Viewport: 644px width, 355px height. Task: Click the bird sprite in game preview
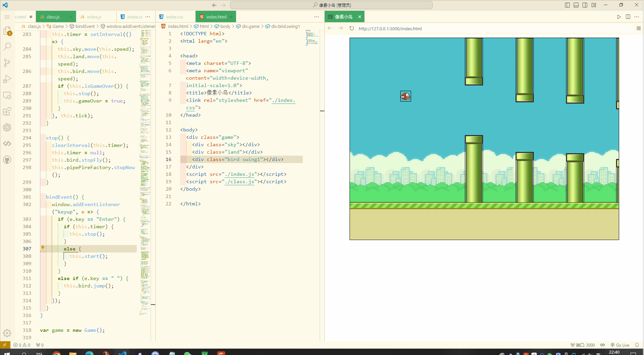[406, 96]
